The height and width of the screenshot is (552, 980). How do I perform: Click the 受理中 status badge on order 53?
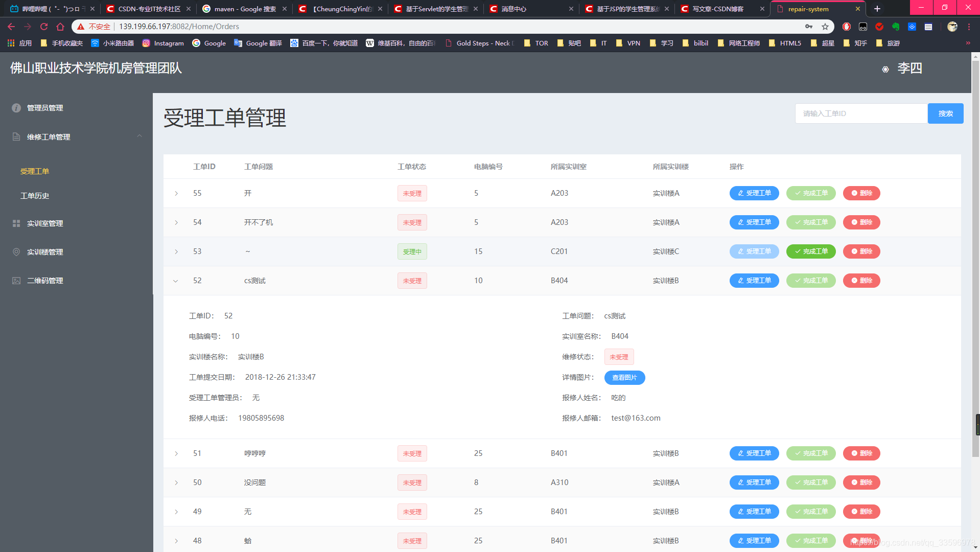pos(412,251)
